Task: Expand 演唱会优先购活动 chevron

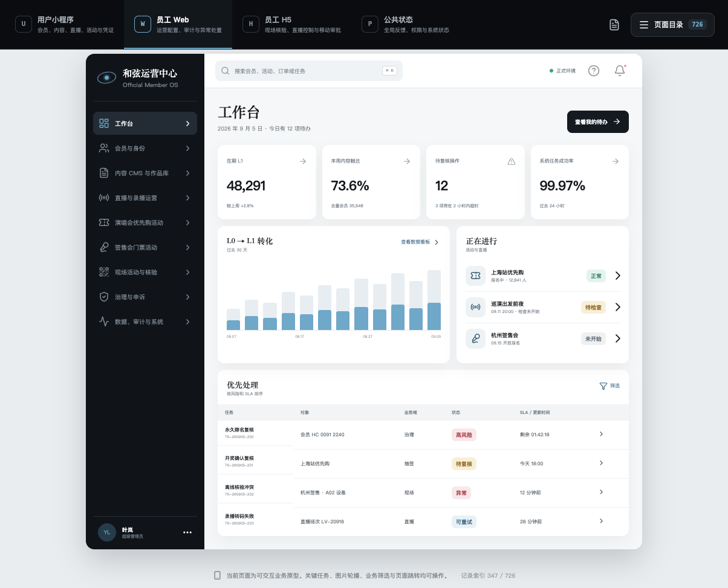Action: point(187,222)
